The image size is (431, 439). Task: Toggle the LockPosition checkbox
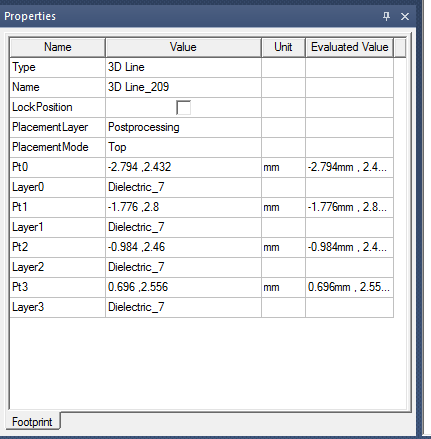click(183, 108)
